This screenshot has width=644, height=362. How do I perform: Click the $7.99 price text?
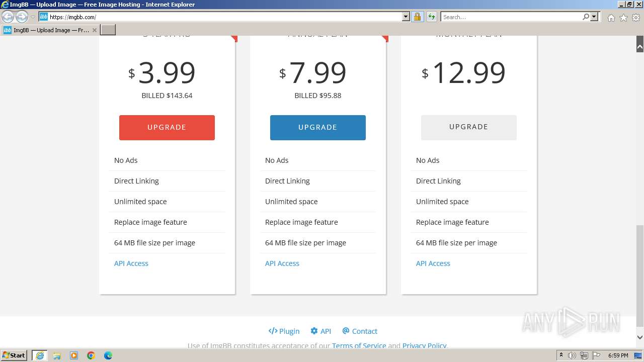click(312, 72)
